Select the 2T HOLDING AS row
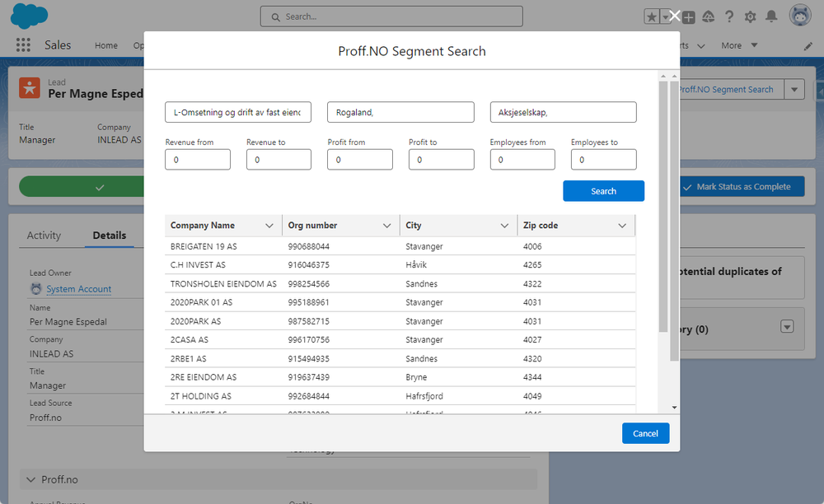 click(400, 396)
